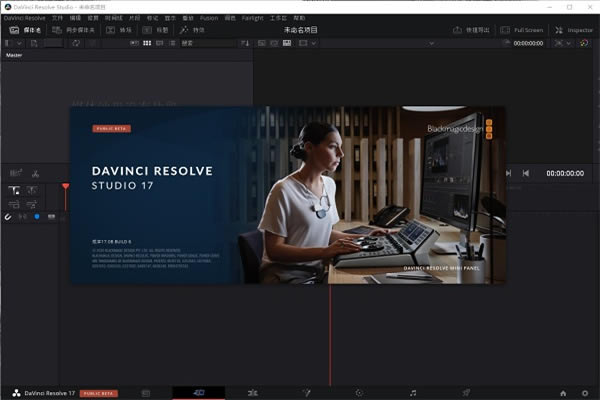Screen dimensions: 600x400
Task: Open the Edit page icon
Action: (253, 393)
